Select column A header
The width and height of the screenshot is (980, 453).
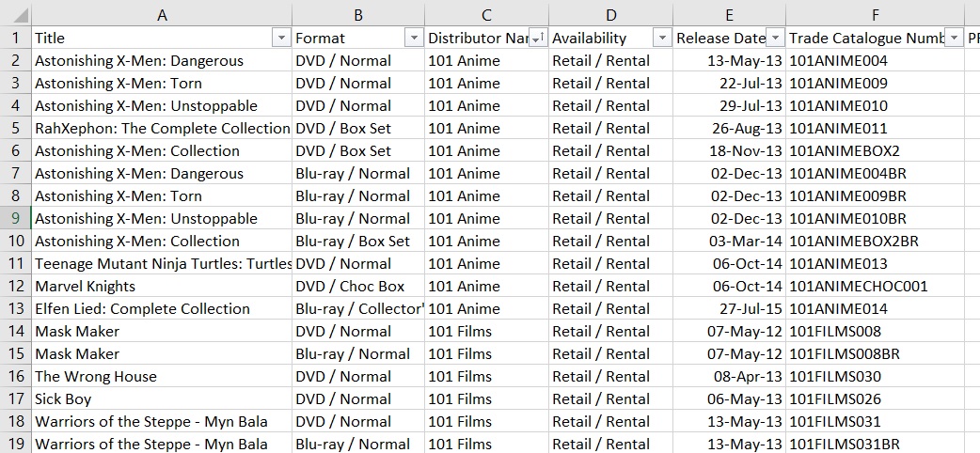pyautogui.click(x=162, y=15)
